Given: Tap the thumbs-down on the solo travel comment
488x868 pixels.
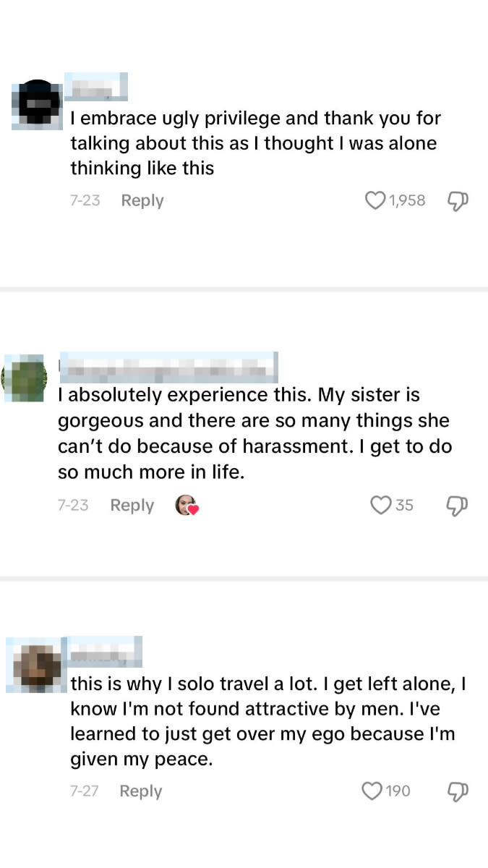Looking at the screenshot, I should pos(457,791).
